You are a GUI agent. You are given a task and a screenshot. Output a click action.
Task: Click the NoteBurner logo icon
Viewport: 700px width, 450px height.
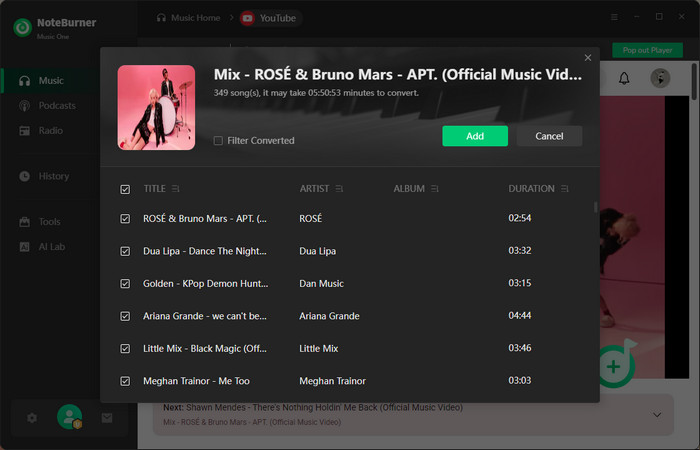click(x=22, y=28)
